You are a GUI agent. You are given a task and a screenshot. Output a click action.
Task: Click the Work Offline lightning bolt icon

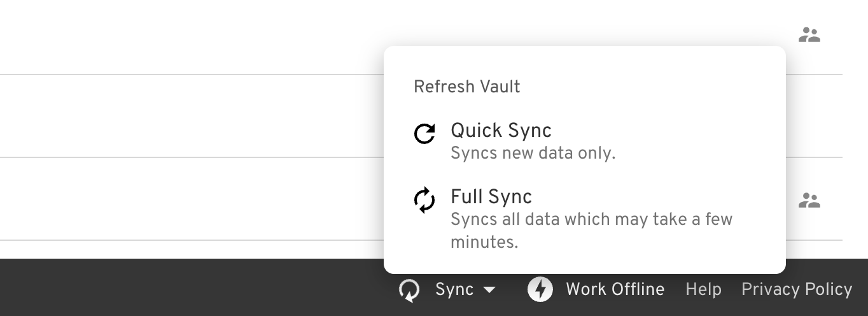coord(540,290)
